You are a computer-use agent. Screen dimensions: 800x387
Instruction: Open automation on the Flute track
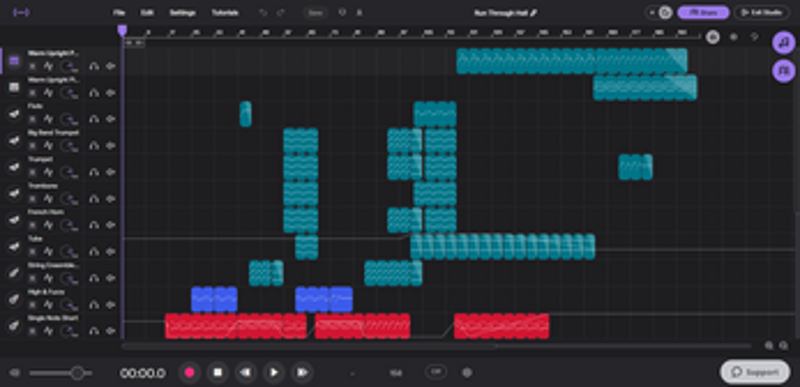48,119
